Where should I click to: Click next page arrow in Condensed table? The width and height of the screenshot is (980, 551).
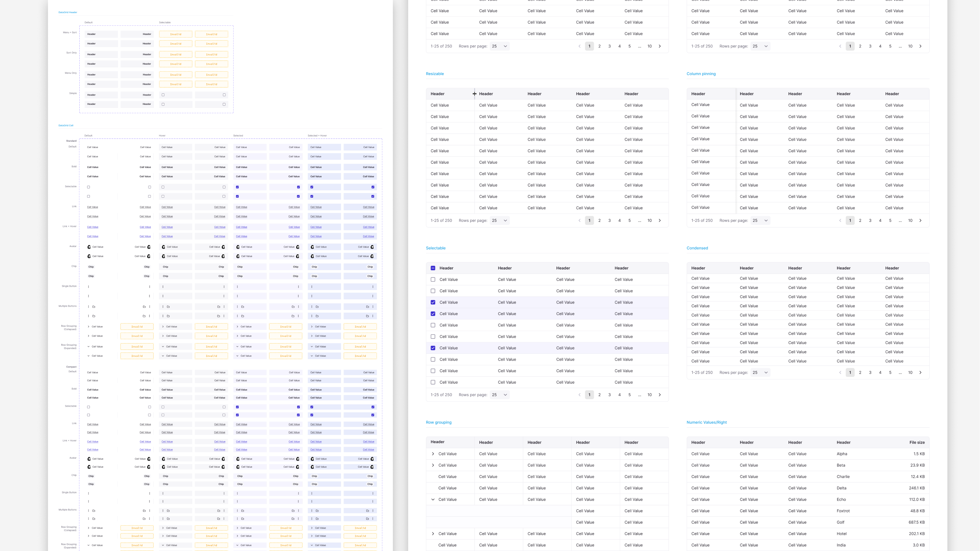[x=920, y=373]
